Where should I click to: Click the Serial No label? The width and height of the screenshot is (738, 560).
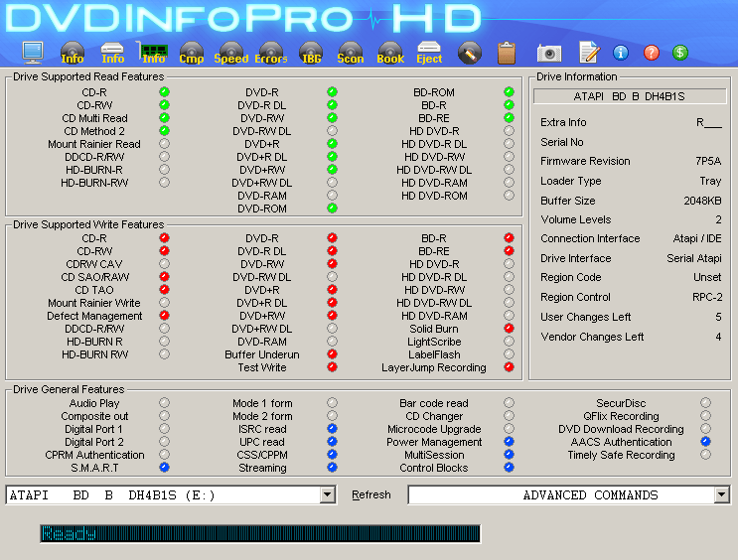(x=562, y=142)
